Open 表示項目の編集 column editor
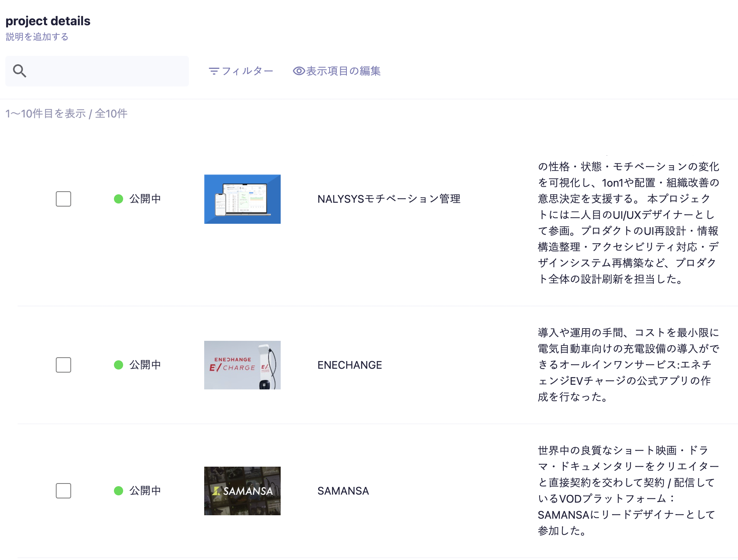 point(343,71)
